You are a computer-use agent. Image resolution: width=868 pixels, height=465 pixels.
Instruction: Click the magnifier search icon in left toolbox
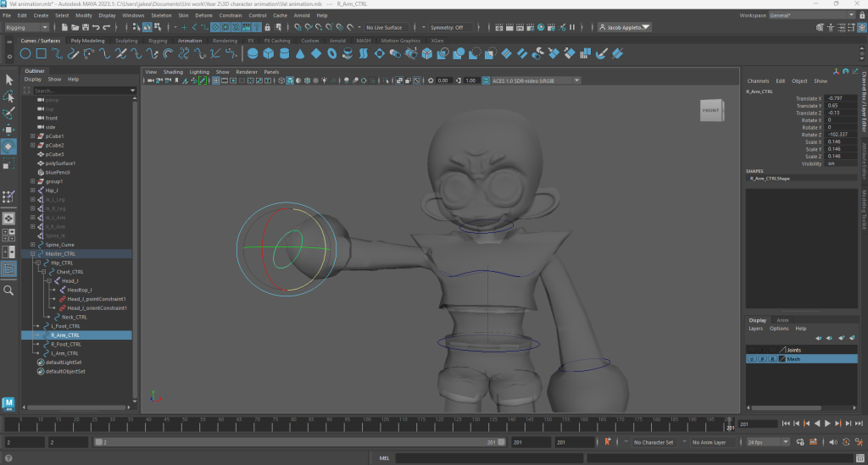coord(9,291)
